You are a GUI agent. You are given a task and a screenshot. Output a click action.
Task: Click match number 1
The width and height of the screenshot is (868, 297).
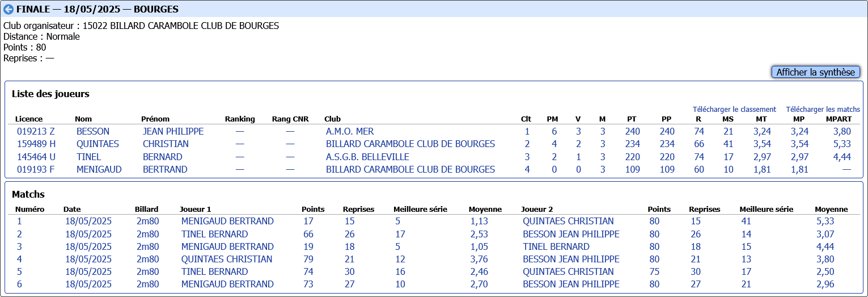pos(19,221)
